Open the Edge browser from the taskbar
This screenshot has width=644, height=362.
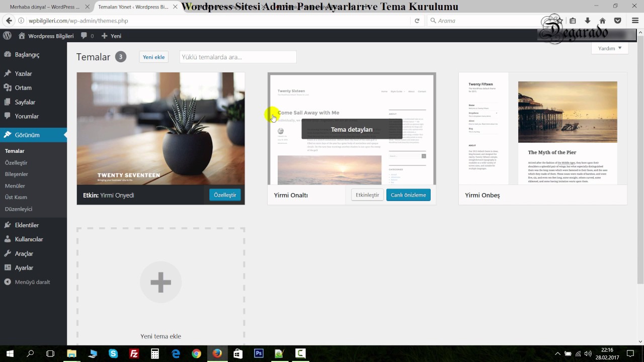click(176, 353)
